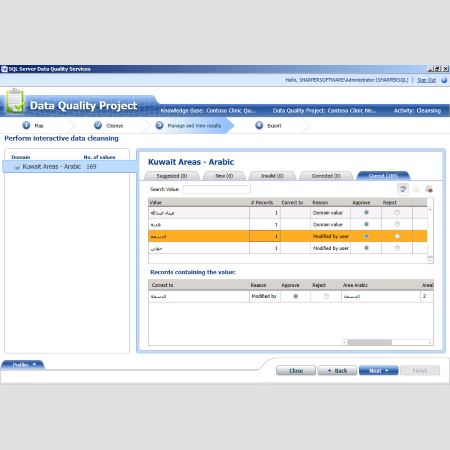The width and height of the screenshot is (450, 450).
Task: Click the 'Modified by' cell in records grid
Action: [x=265, y=296]
